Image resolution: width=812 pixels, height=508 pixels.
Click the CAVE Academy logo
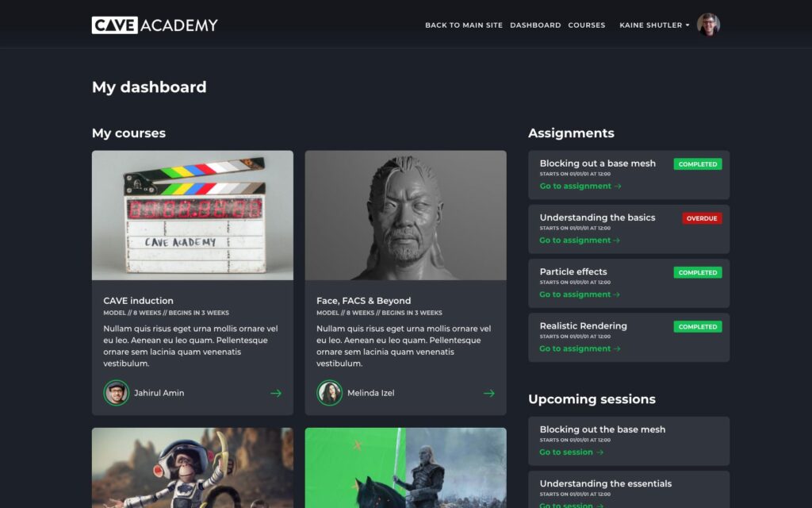point(155,25)
